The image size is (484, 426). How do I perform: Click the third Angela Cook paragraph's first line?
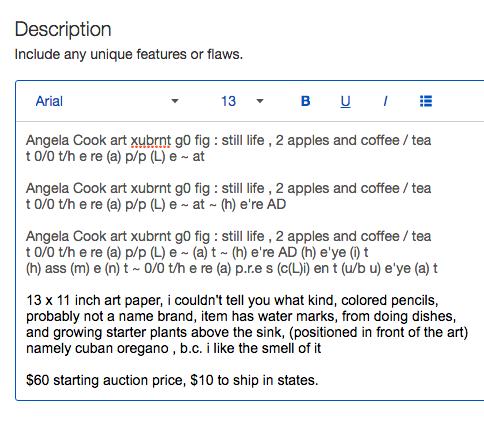coord(228,236)
